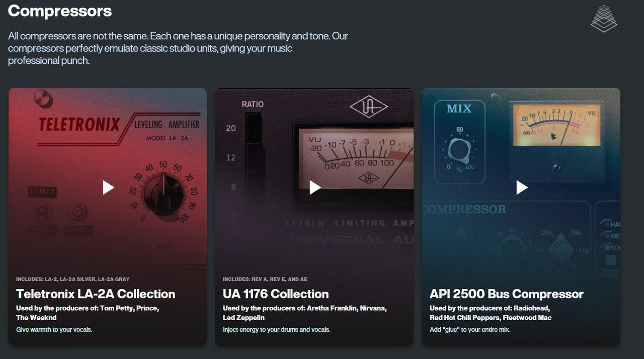
Task: Click 'Give warmth to your vocals.' text
Action: click(x=54, y=329)
